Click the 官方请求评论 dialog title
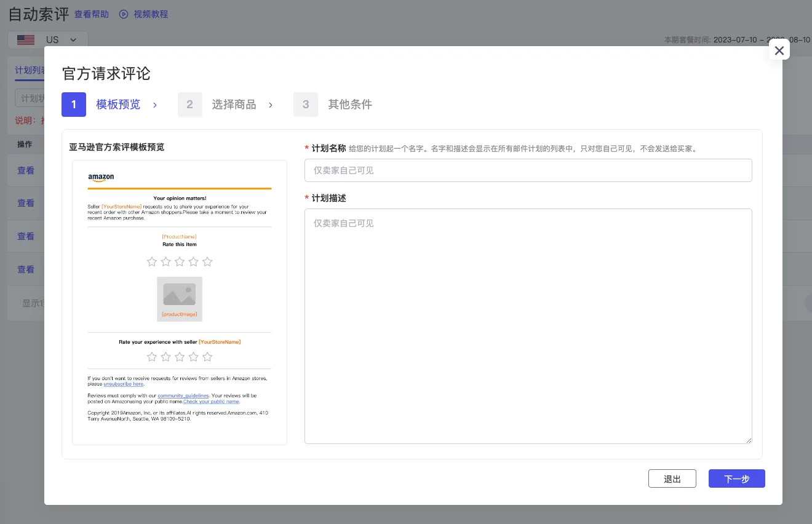 (106, 74)
